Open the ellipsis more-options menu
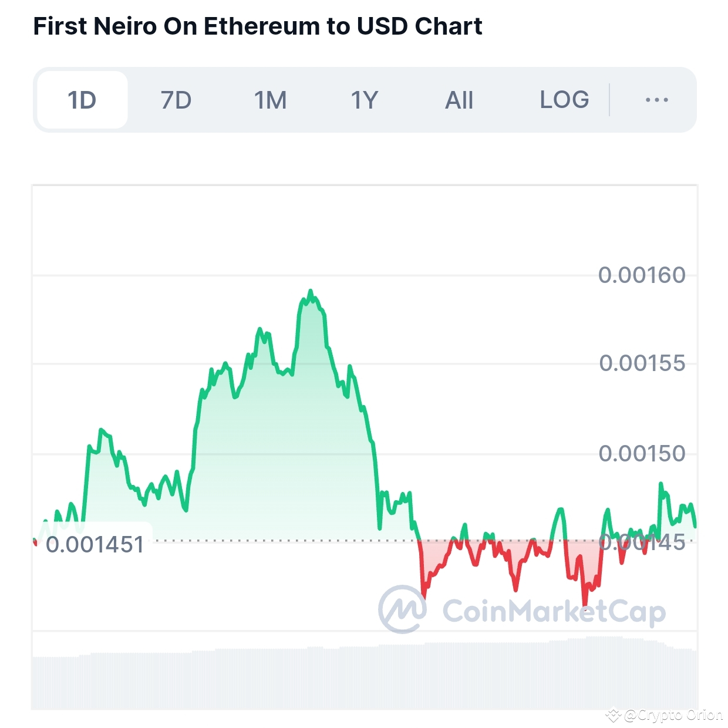 point(656,99)
